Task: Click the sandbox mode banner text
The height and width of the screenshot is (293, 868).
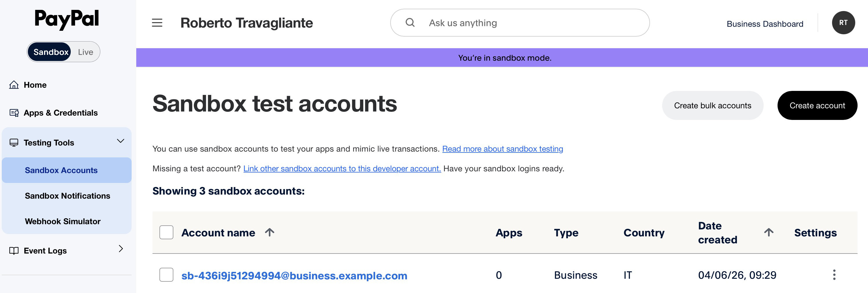Action: tap(504, 58)
